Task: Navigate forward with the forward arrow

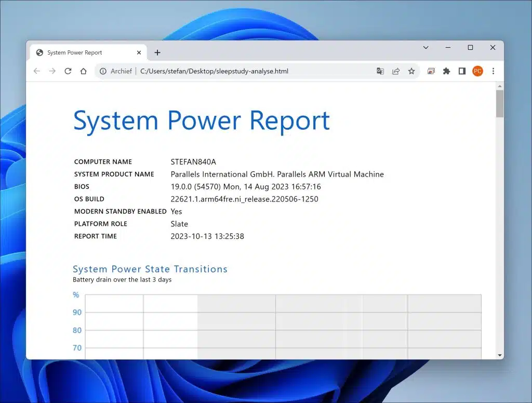Action: pos(52,71)
